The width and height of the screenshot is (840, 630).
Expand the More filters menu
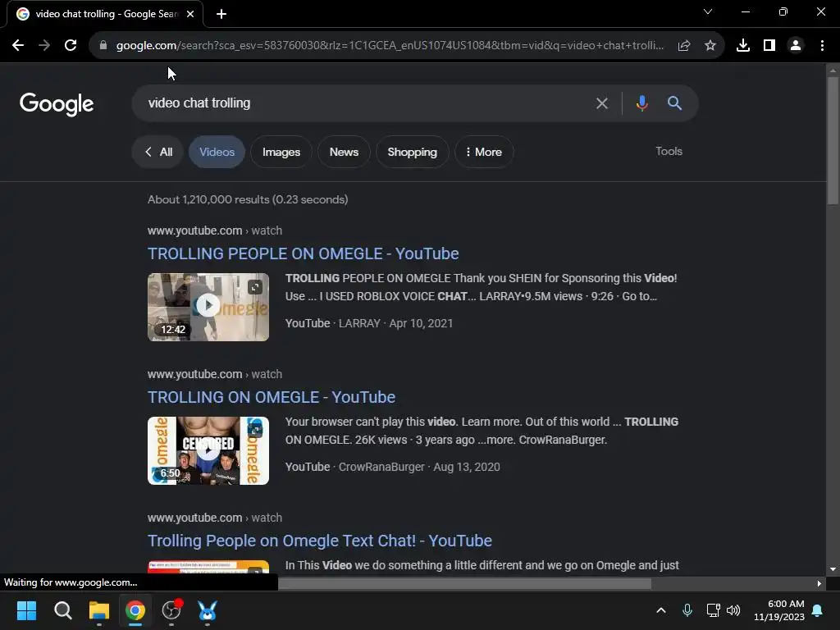pos(484,152)
